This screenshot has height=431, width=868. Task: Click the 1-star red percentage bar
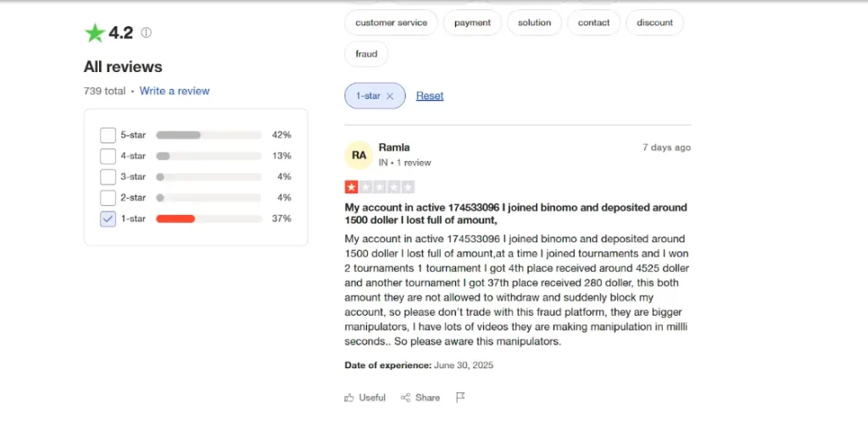pos(209,218)
